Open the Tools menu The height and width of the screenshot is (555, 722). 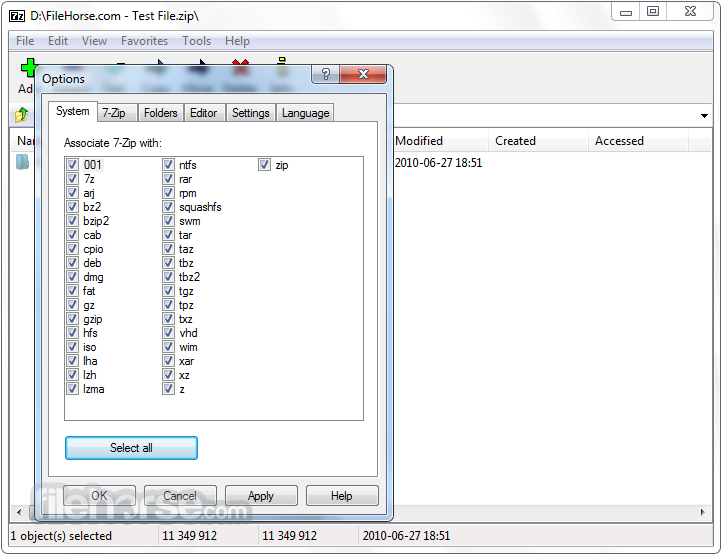click(x=197, y=41)
